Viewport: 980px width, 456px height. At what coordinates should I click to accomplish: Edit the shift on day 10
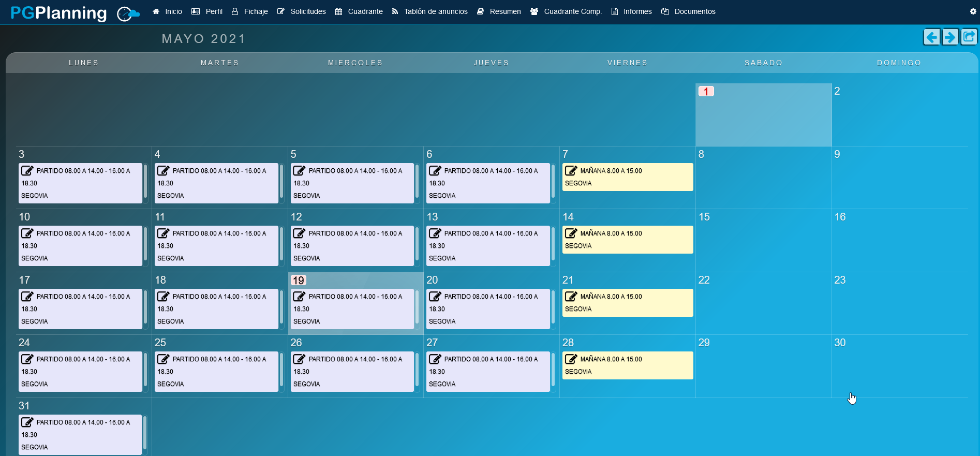click(27, 233)
